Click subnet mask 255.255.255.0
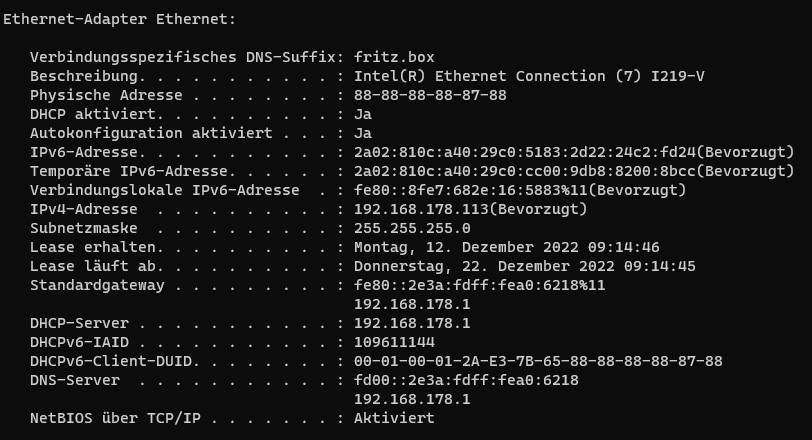The height and width of the screenshot is (440, 812). 412,228
